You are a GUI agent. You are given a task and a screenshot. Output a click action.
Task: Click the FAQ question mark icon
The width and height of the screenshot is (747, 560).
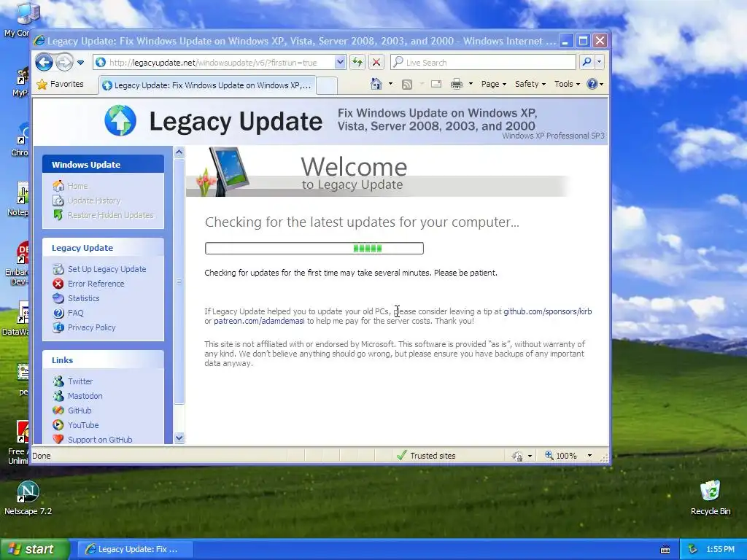(58, 313)
